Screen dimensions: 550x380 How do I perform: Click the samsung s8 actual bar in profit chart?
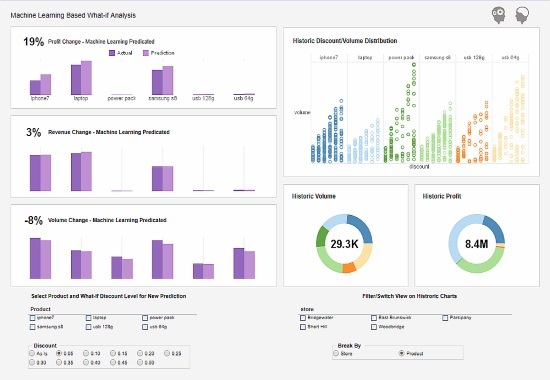[x=157, y=82]
